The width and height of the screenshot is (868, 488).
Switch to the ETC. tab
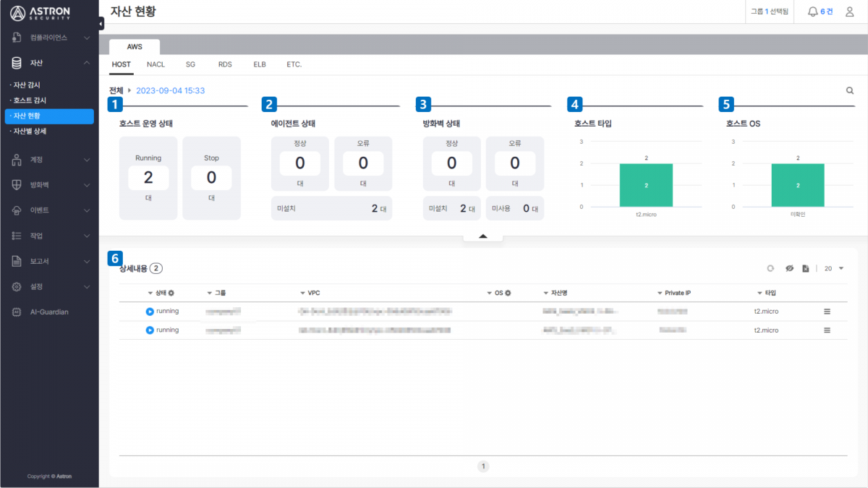pos(294,64)
